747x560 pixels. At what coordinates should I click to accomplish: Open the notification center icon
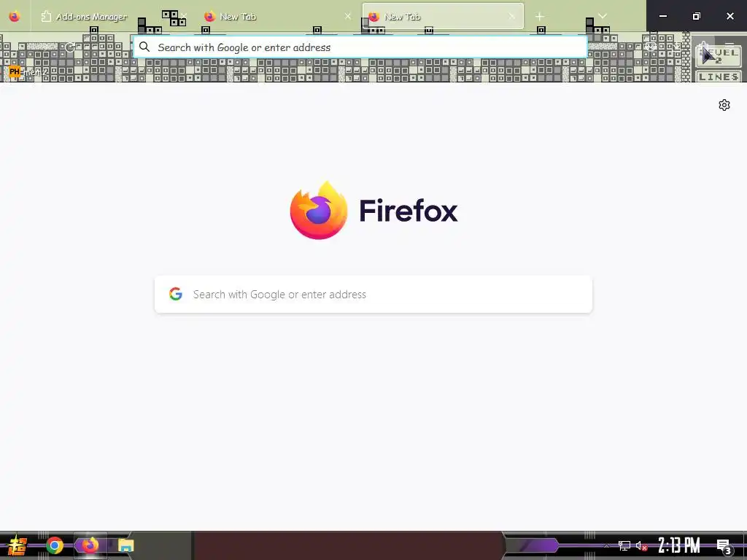tap(724, 547)
